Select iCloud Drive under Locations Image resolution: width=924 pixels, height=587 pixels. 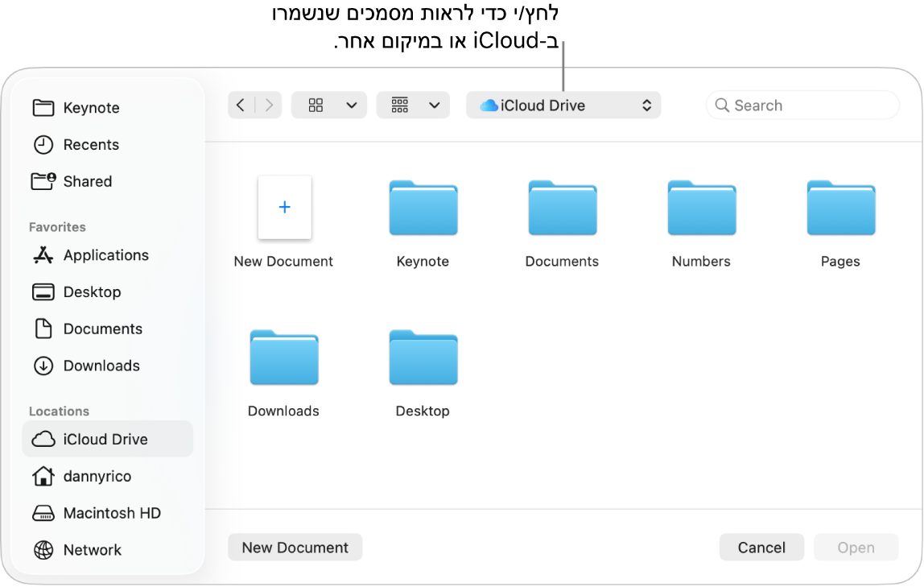pos(107,439)
